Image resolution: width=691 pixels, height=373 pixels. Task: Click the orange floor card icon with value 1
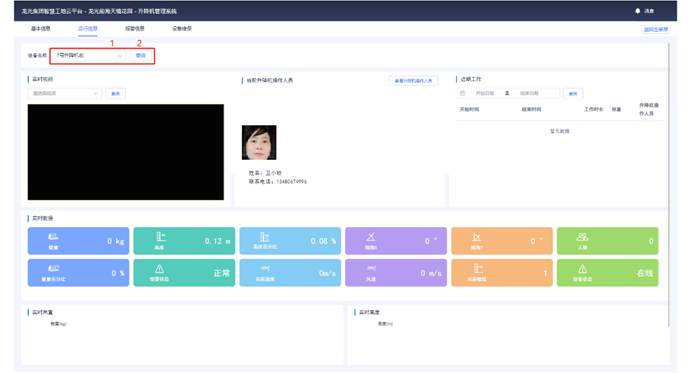[478, 269]
